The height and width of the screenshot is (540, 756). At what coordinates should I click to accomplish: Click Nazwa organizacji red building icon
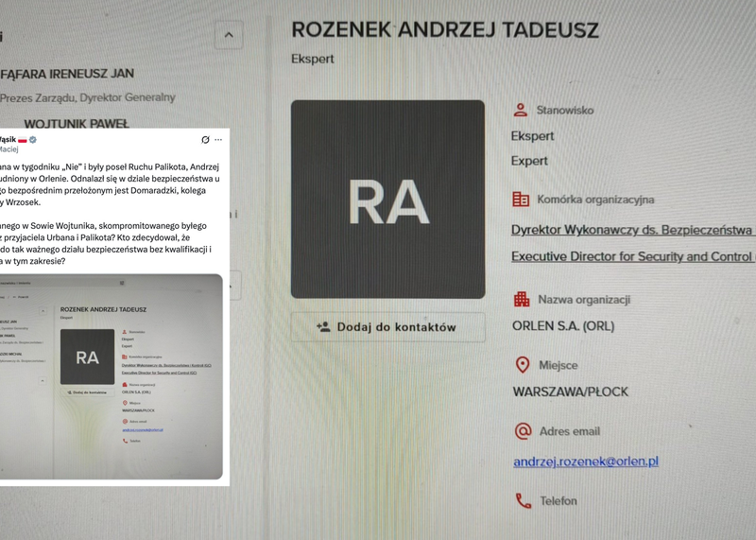(522, 299)
